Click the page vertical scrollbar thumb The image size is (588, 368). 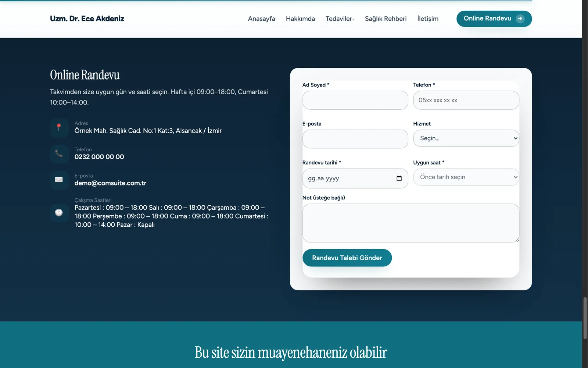tap(585, 318)
